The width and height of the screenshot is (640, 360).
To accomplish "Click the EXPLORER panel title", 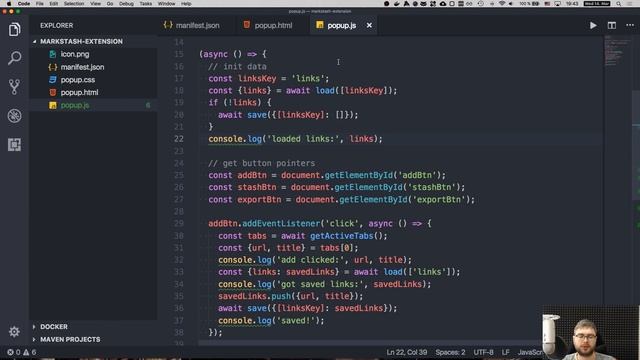I will [x=57, y=25].
